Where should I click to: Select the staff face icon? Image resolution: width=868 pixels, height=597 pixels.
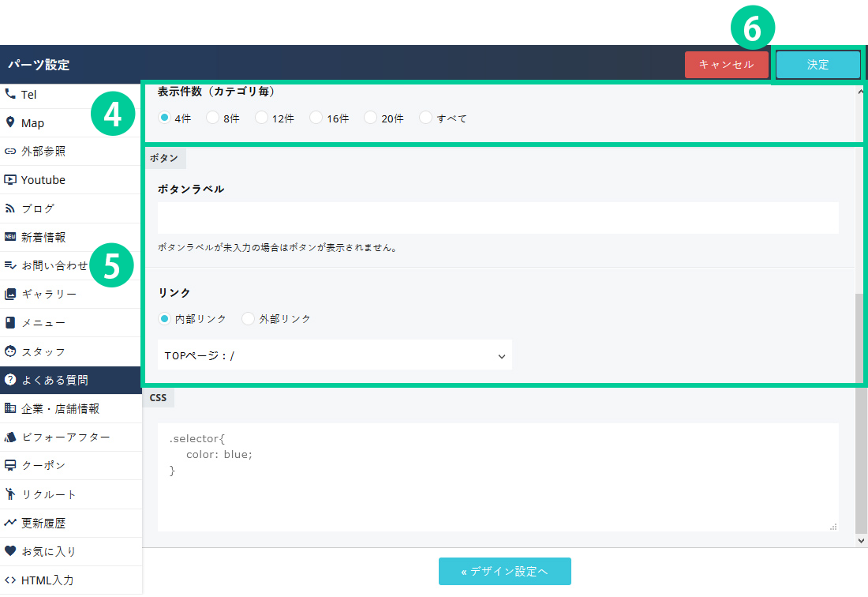(10, 351)
